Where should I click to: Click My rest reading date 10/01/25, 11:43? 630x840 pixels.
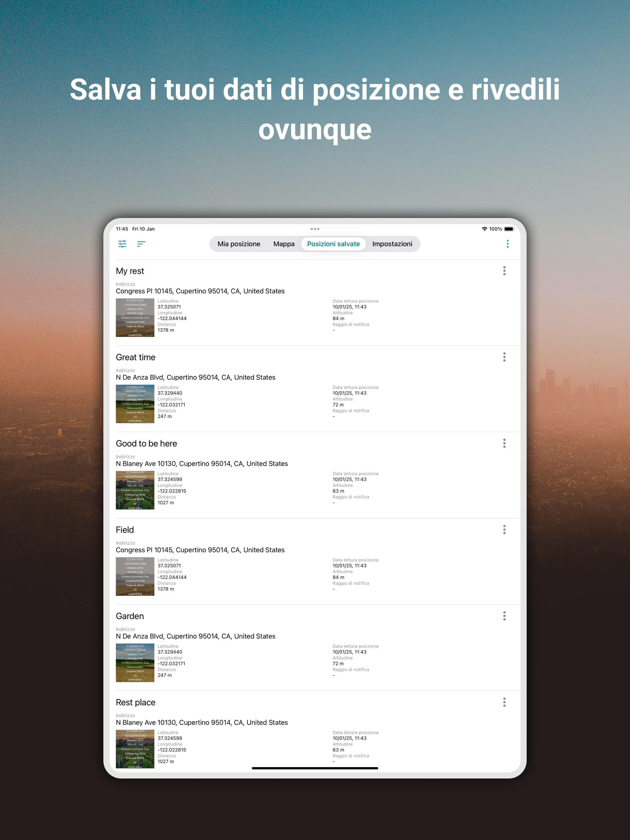[349, 307]
